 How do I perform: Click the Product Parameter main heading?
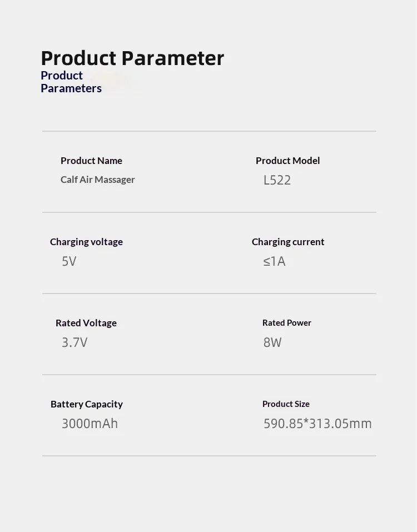tap(132, 58)
